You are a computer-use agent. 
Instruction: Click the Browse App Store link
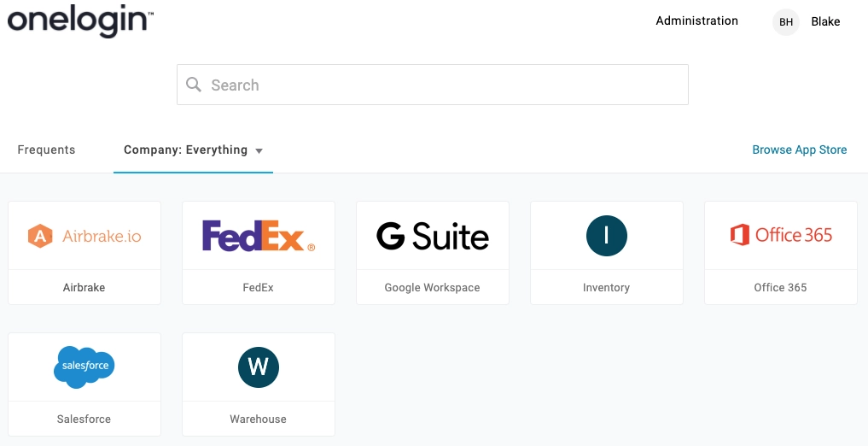point(800,150)
